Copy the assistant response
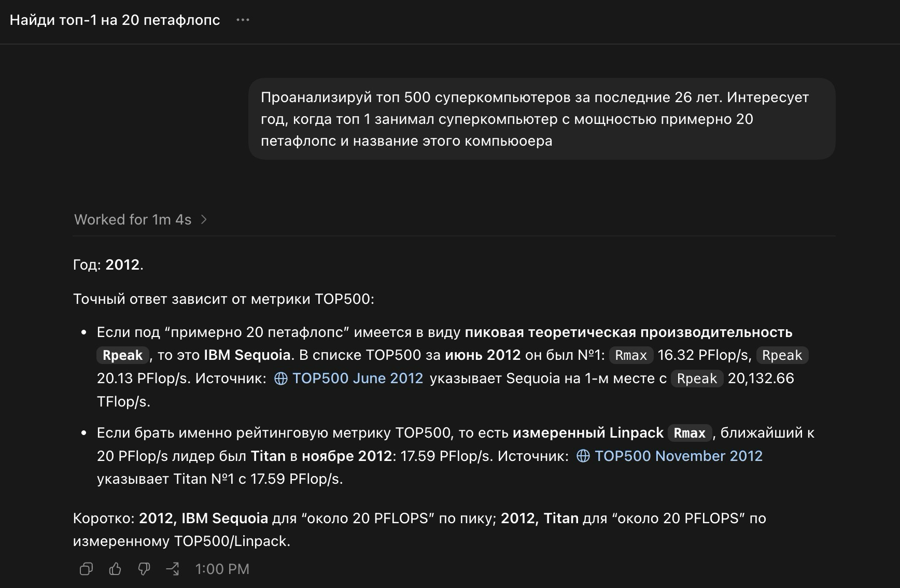 tap(86, 569)
